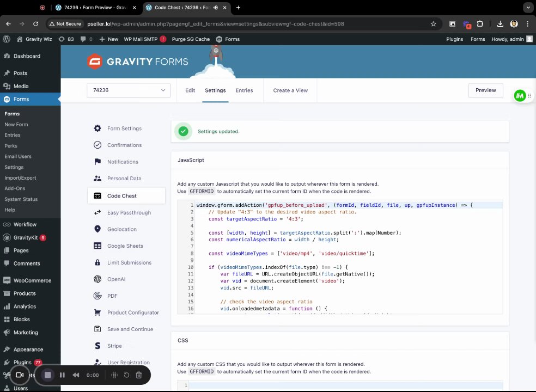Open Notifications flag icon

(98, 162)
